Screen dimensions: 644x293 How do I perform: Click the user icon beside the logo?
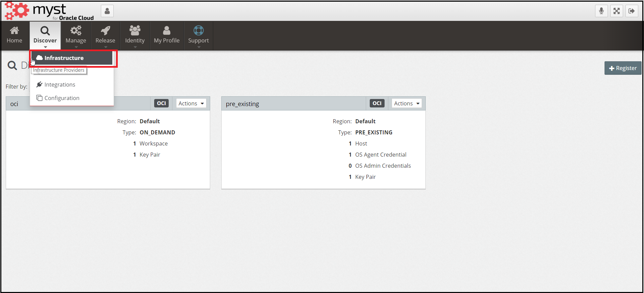click(x=107, y=11)
